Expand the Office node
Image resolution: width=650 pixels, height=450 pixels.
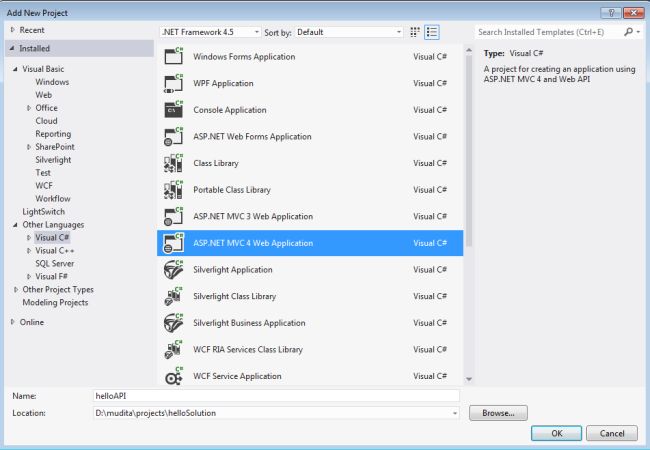pyautogui.click(x=29, y=108)
